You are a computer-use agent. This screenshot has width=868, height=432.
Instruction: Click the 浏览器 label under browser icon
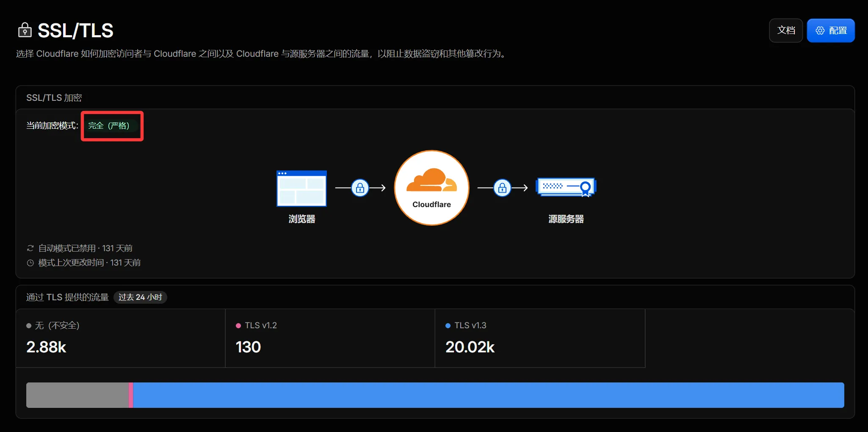click(302, 219)
